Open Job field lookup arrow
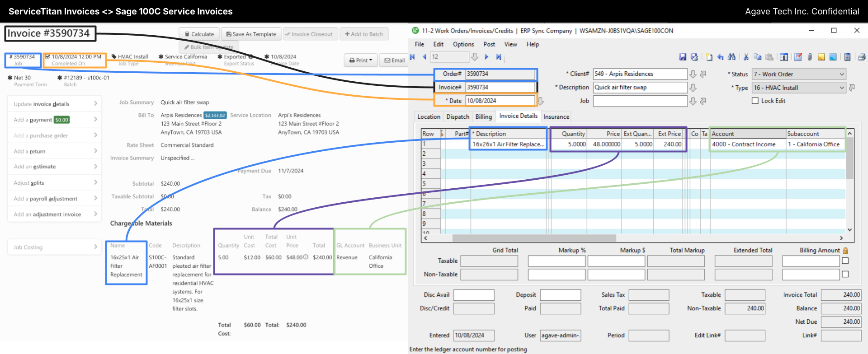The image size is (868, 354). (x=693, y=101)
